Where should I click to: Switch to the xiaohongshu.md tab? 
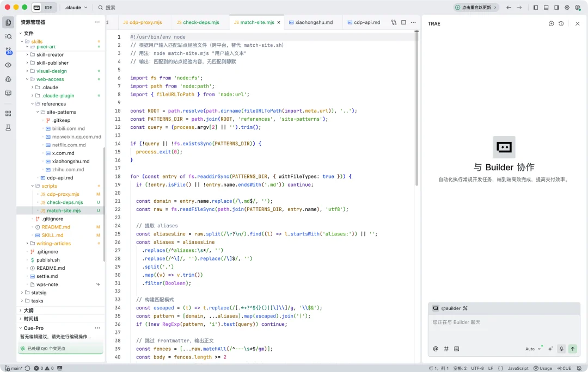(x=314, y=22)
